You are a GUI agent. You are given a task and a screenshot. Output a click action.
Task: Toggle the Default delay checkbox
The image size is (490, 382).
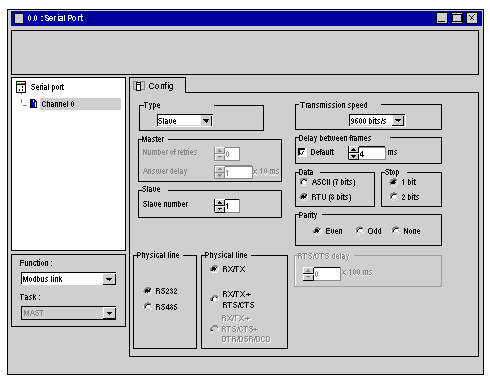click(x=302, y=152)
